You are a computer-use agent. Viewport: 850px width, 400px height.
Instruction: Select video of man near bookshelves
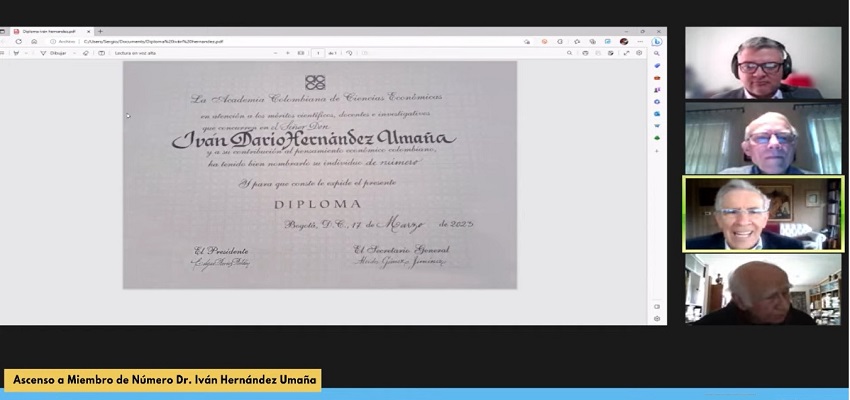coord(763,289)
